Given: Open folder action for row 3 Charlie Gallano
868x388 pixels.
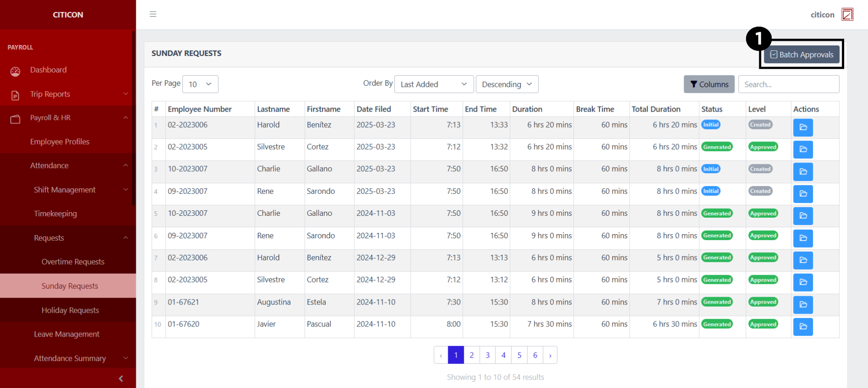Looking at the screenshot, I should click(x=803, y=172).
